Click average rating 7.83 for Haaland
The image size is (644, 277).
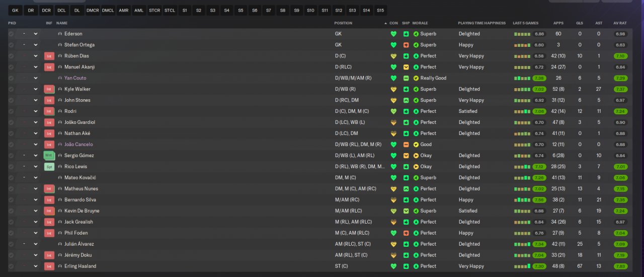pyautogui.click(x=620, y=266)
